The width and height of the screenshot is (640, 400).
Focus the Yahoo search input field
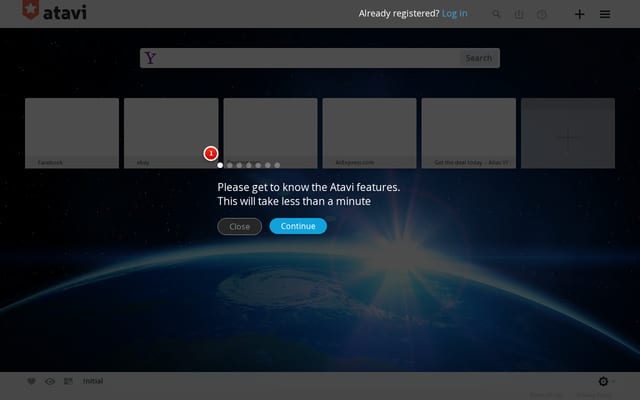pos(309,58)
